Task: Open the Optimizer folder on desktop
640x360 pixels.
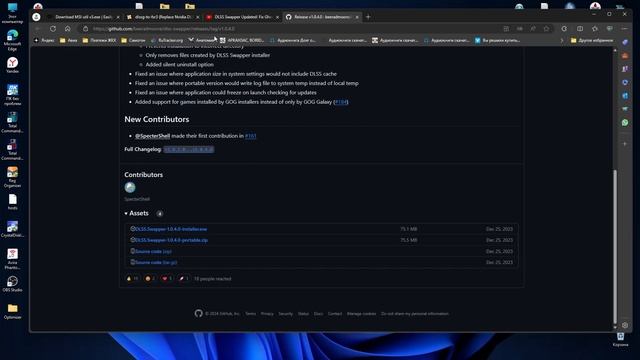Action: 12,311
